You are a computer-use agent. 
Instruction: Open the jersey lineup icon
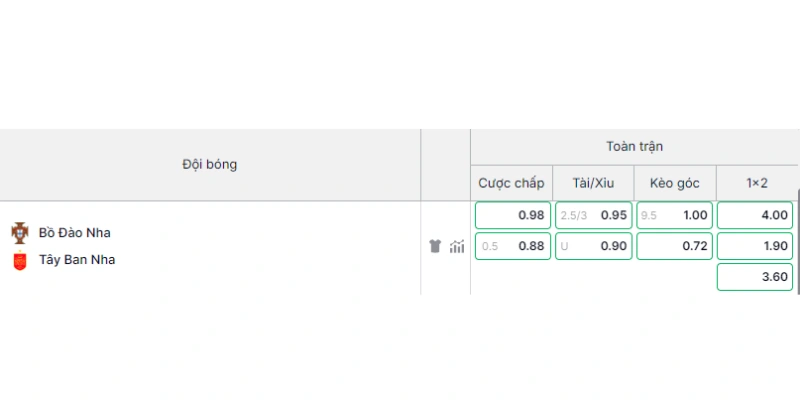435,246
